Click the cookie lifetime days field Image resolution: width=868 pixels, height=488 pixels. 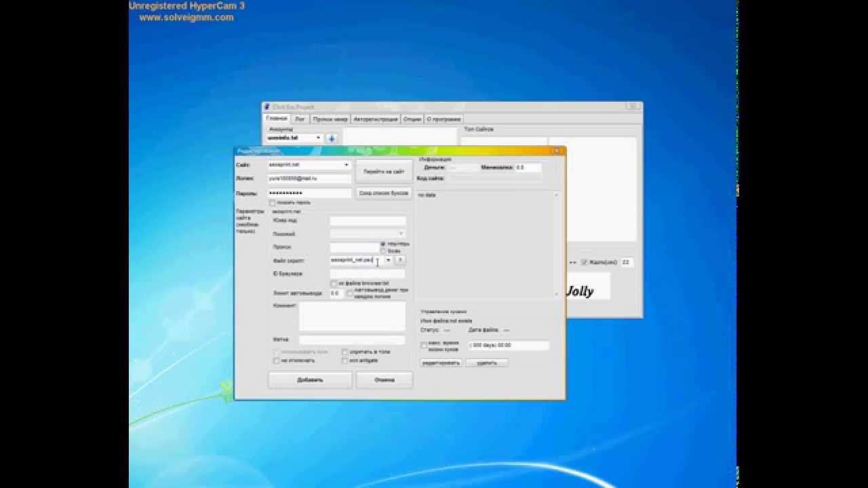click(509, 346)
